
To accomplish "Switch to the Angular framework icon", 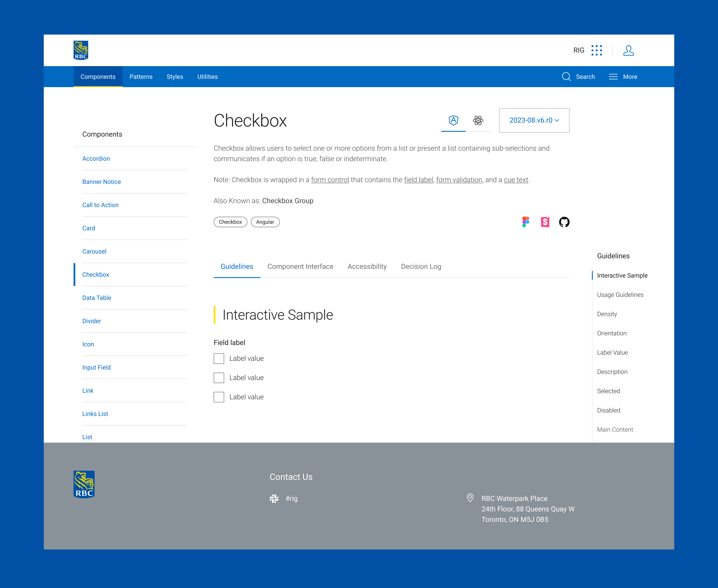I will coord(453,120).
